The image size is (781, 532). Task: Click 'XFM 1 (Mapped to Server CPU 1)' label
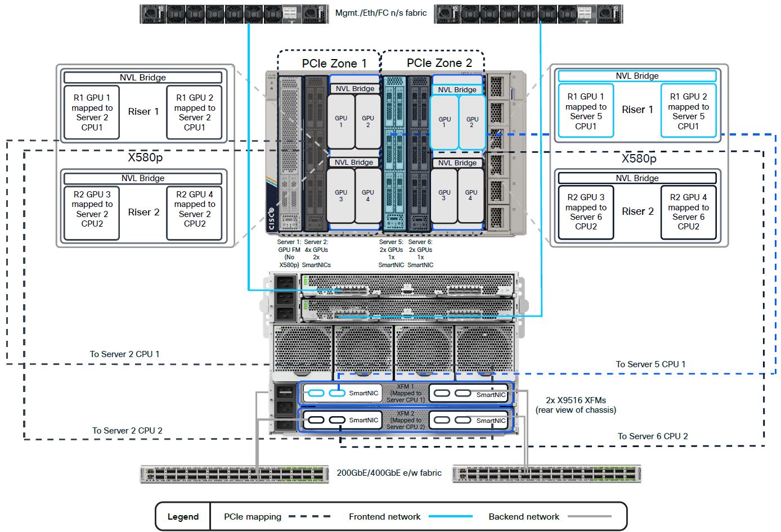click(406, 393)
